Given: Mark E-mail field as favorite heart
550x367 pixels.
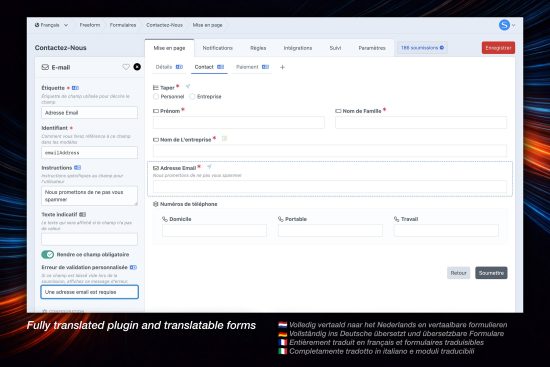Looking at the screenshot, I should point(126,67).
